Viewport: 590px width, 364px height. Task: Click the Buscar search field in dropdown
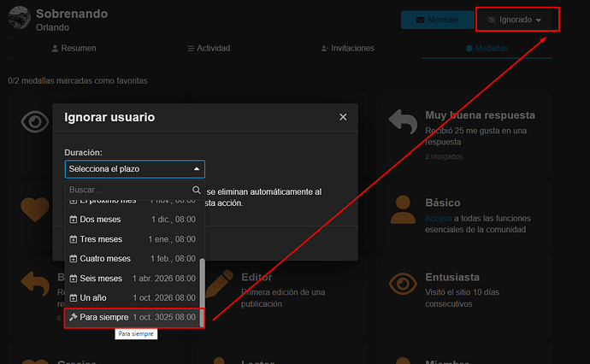coord(127,190)
